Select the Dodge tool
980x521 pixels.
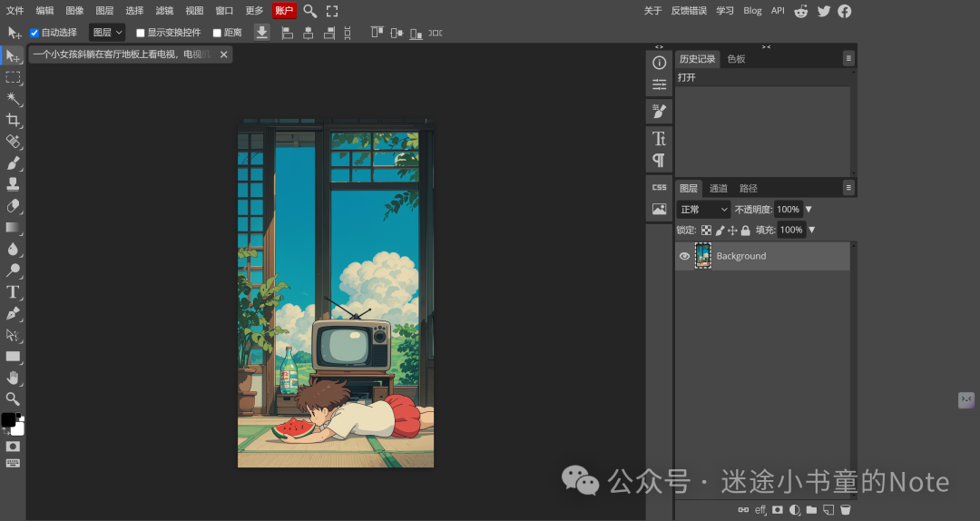coord(13,270)
